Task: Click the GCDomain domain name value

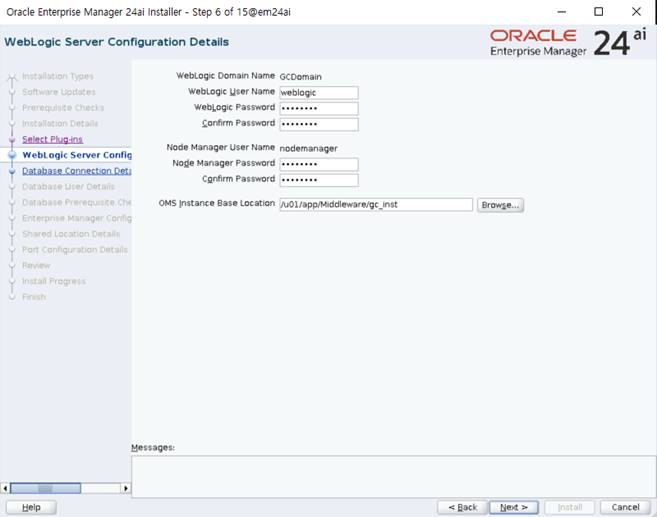Action: (300, 77)
